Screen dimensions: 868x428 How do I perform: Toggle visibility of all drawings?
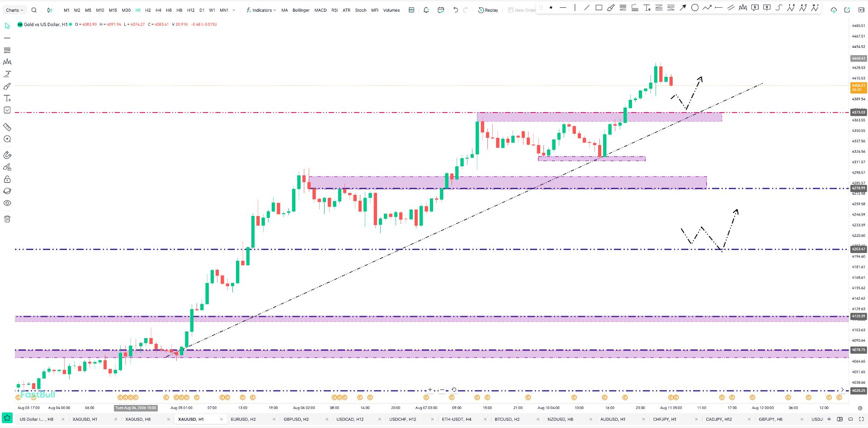[x=7, y=203]
